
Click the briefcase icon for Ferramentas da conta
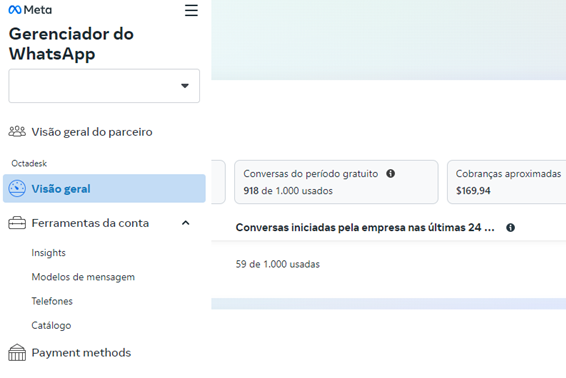tap(17, 223)
